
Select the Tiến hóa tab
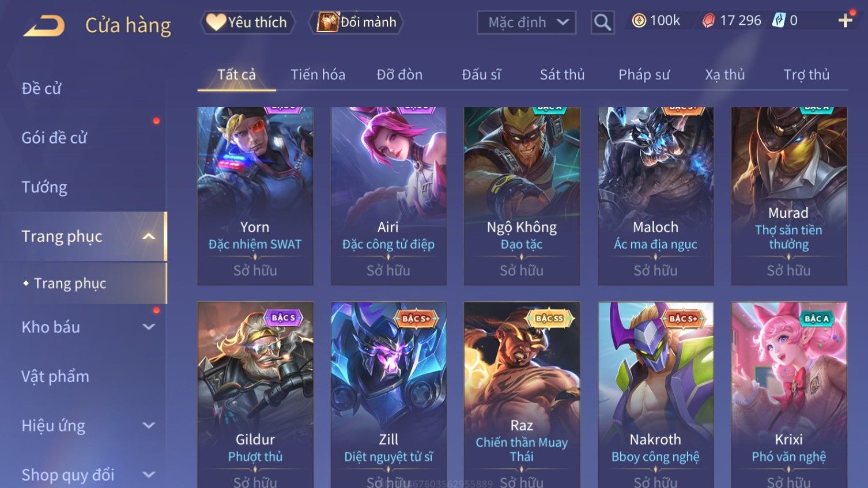[x=318, y=74]
